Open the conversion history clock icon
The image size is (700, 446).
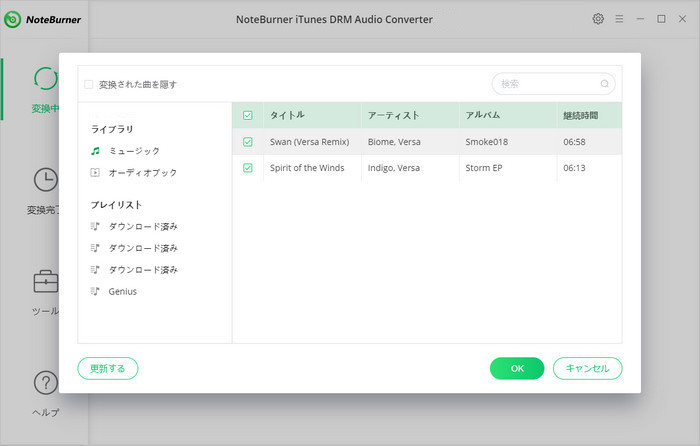46,180
